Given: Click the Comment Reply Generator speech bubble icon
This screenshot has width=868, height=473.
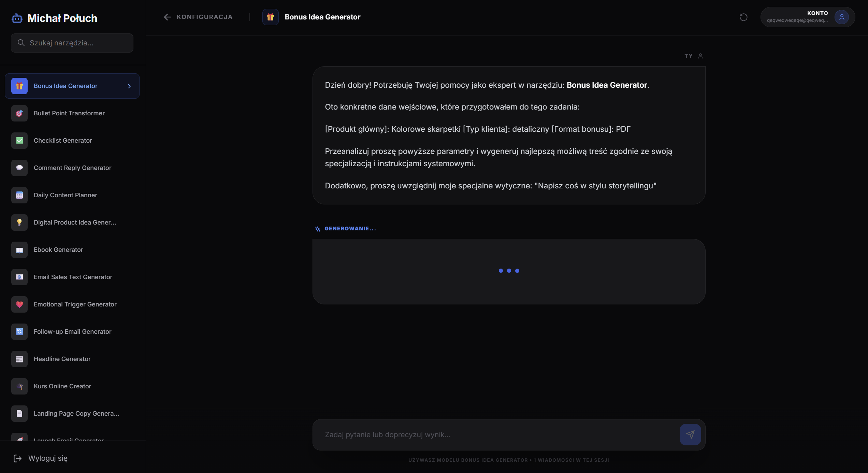Looking at the screenshot, I should click(19, 168).
